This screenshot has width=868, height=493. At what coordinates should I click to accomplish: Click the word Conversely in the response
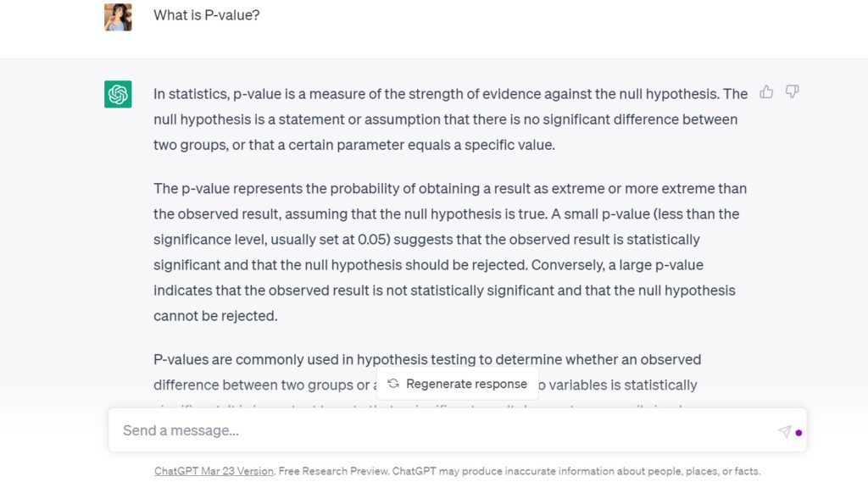(x=567, y=265)
